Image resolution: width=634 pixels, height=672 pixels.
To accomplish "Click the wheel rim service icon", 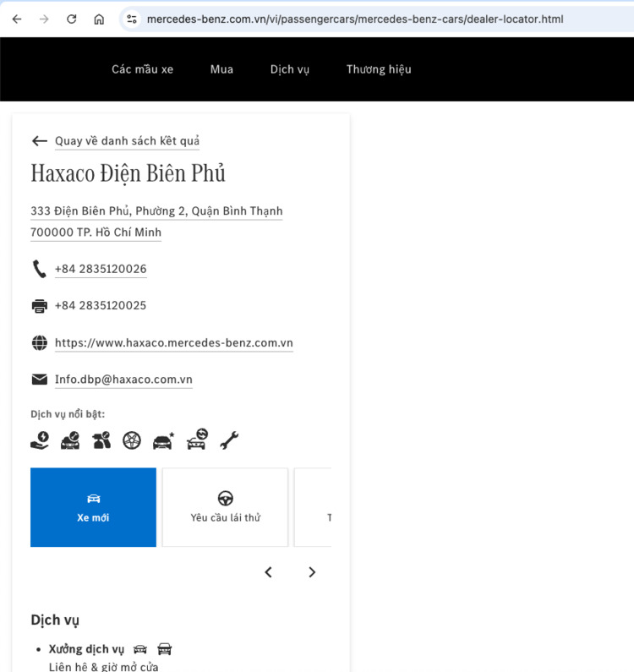I will 132,440.
